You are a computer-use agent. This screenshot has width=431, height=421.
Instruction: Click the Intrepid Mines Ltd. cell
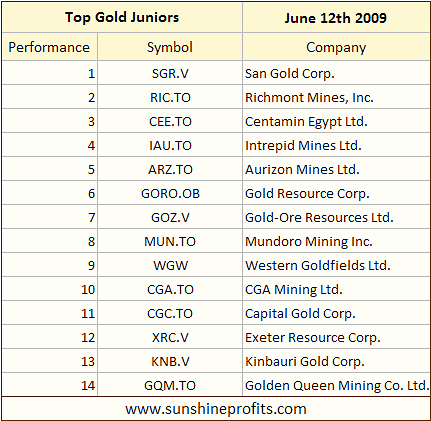click(336, 145)
